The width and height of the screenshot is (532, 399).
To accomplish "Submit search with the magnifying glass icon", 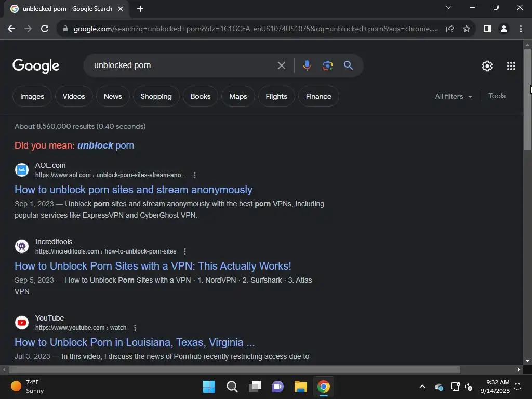I will 349,65.
